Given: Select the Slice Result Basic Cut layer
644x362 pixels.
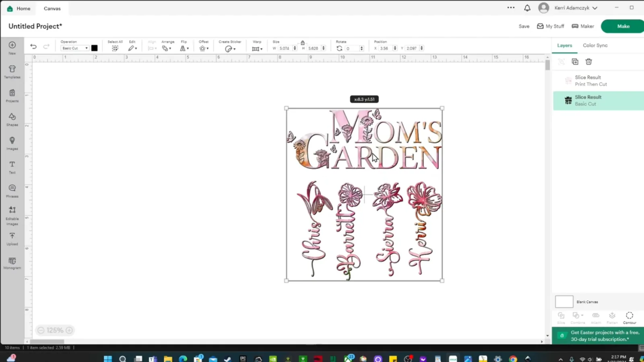Looking at the screenshot, I should click(x=598, y=101).
